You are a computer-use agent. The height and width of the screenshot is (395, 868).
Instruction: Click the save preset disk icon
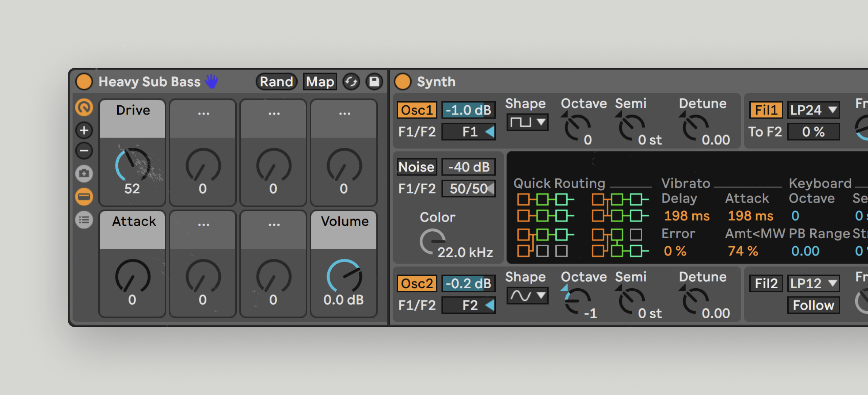pyautogui.click(x=374, y=82)
